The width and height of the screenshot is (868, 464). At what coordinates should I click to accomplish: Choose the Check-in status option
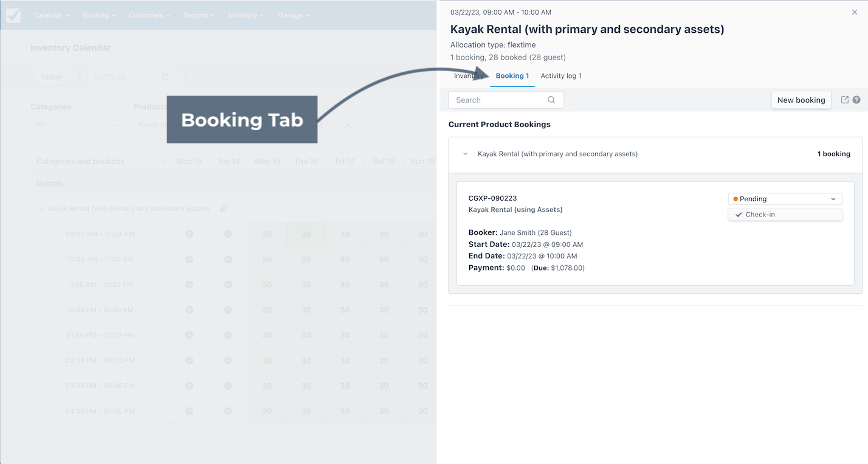point(785,215)
